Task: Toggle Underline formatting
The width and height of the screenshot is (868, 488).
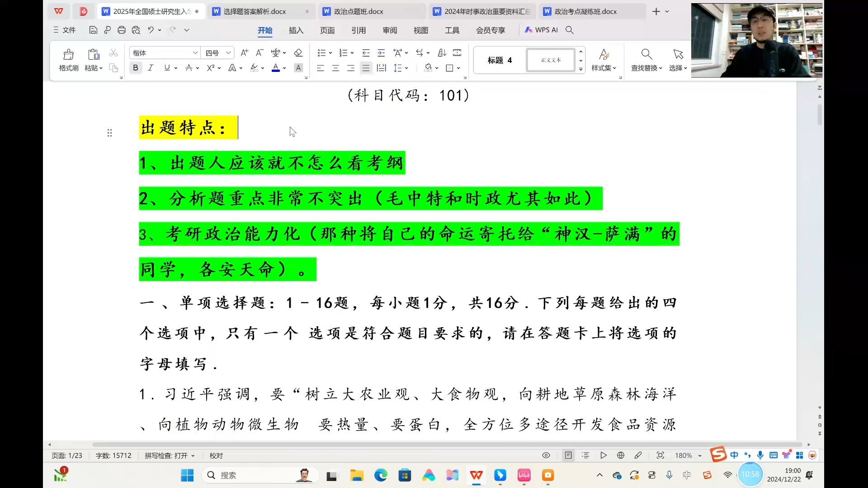Action: pyautogui.click(x=167, y=68)
